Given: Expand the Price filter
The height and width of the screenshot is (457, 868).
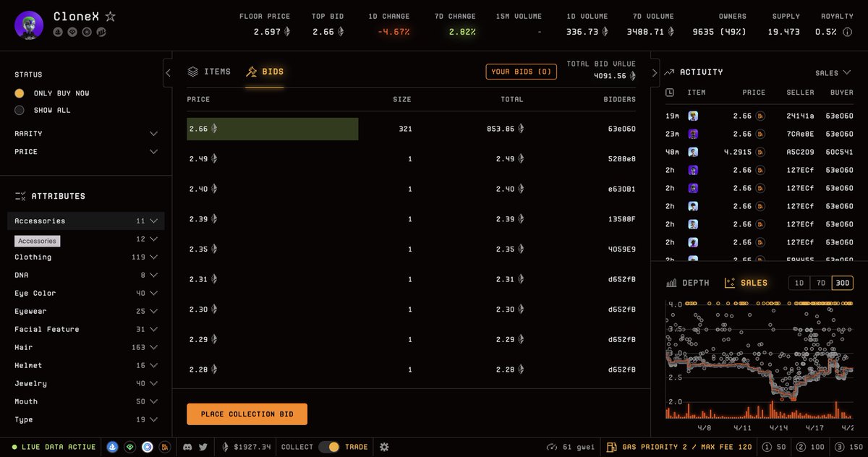Looking at the screenshot, I should coord(86,152).
